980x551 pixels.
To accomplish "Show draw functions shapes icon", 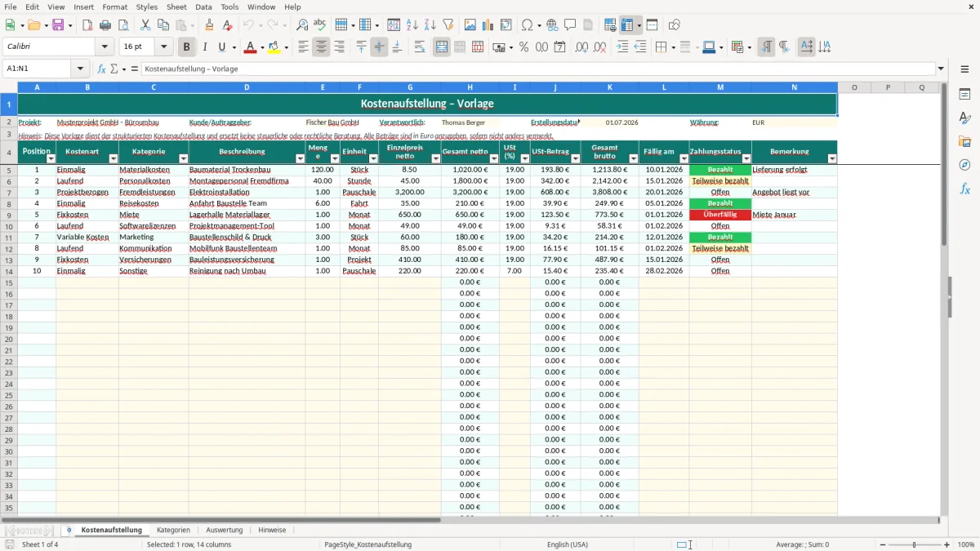I will (x=675, y=25).
